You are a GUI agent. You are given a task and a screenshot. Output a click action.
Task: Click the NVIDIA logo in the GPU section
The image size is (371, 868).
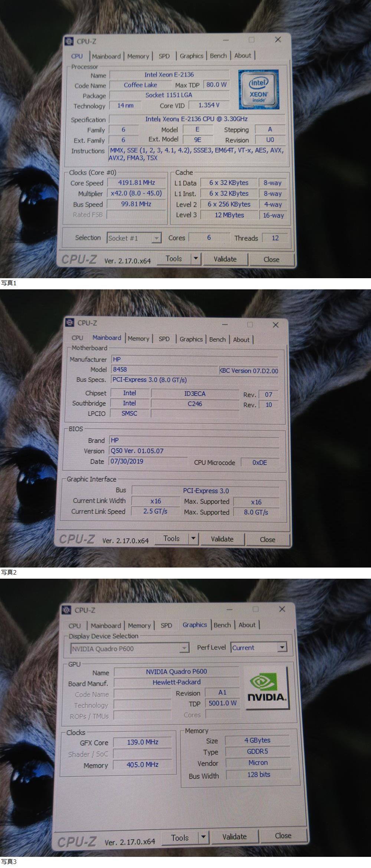click(267, 688)
